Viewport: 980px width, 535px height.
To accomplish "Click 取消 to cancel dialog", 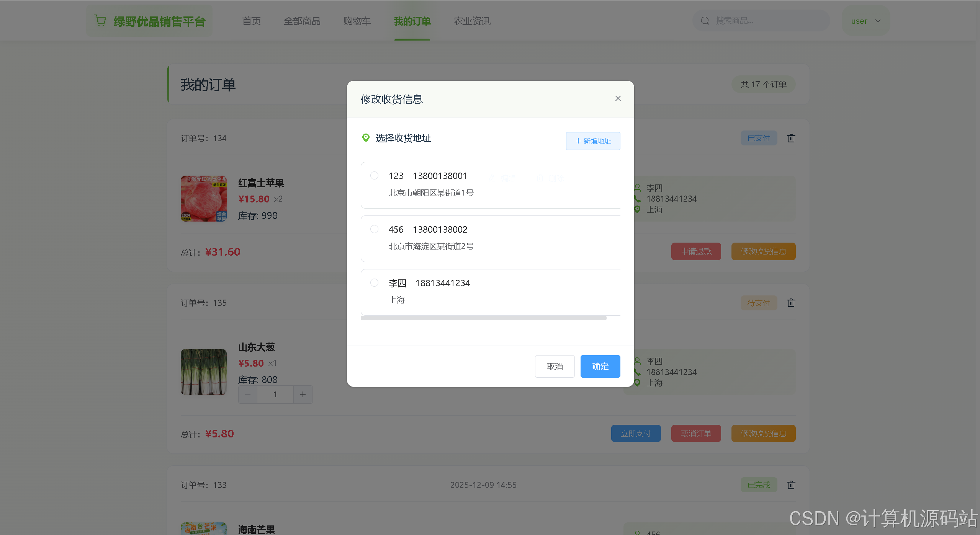I will coord(554,366).
